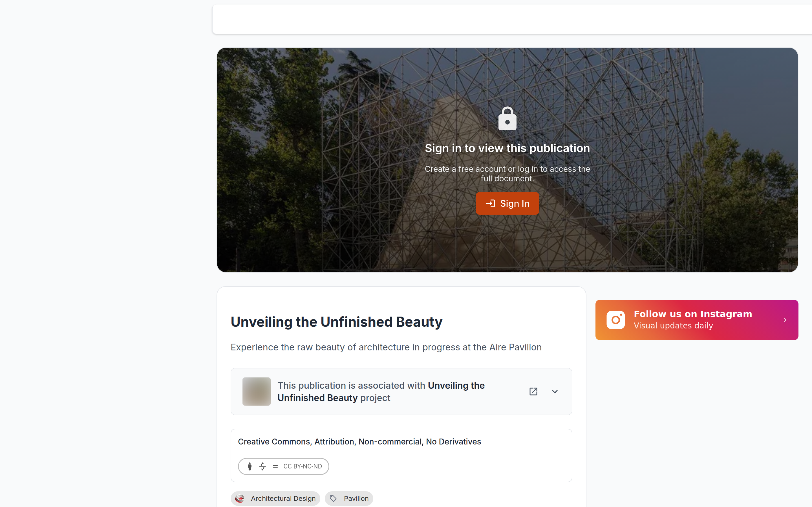Click the attribution person icon in the license badge
The width and height of the screenshot is (812, 507).
coord(250,466)
